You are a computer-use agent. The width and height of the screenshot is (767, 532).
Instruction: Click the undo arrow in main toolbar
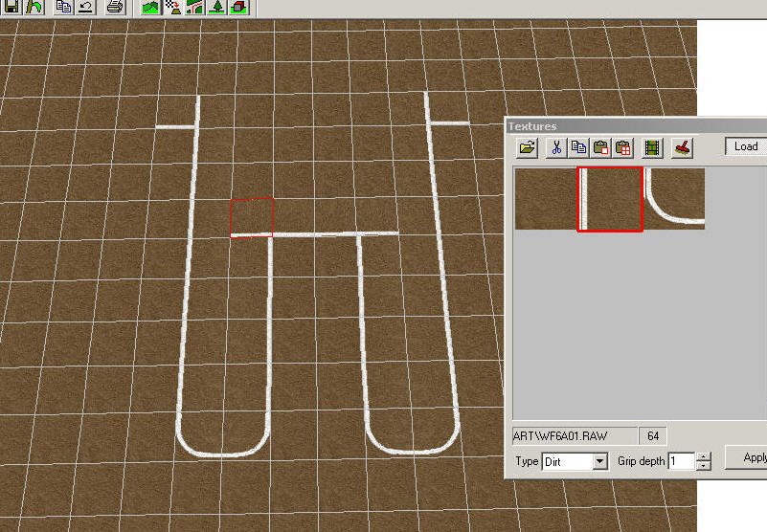[x=85, y=7]
